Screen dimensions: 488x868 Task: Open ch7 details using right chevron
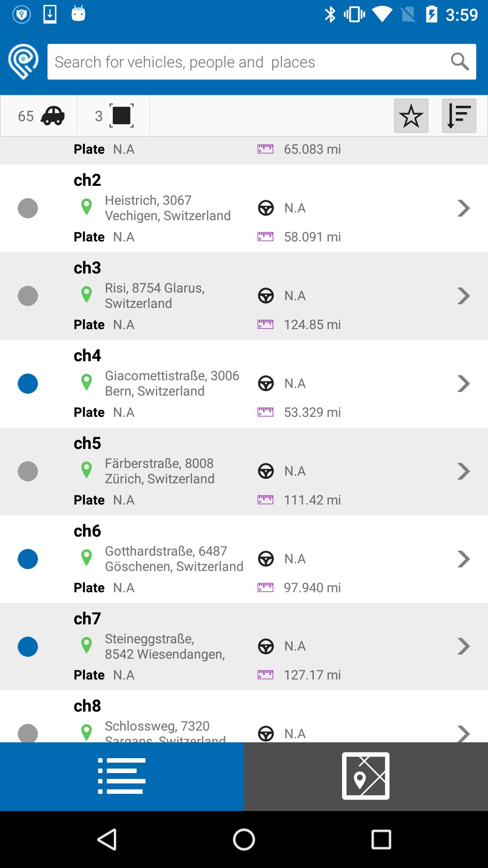[463, 646]
